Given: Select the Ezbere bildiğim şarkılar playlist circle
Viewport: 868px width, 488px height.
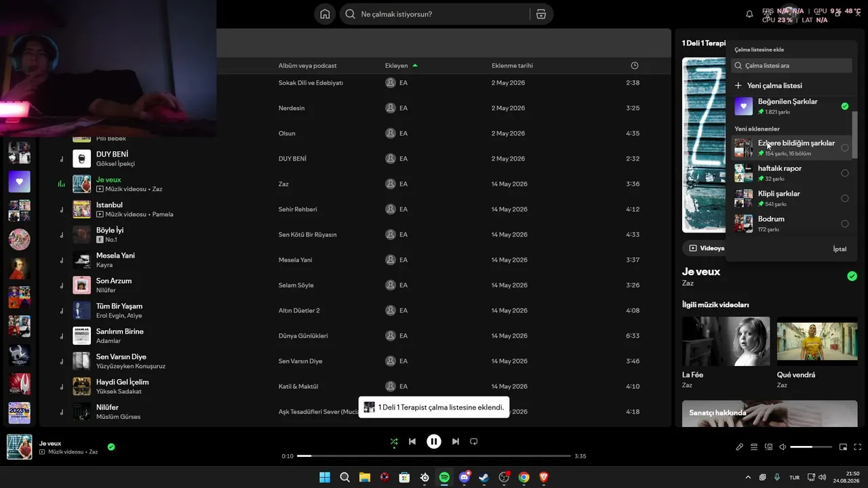Looking at the screenshot, I should 845,148.
